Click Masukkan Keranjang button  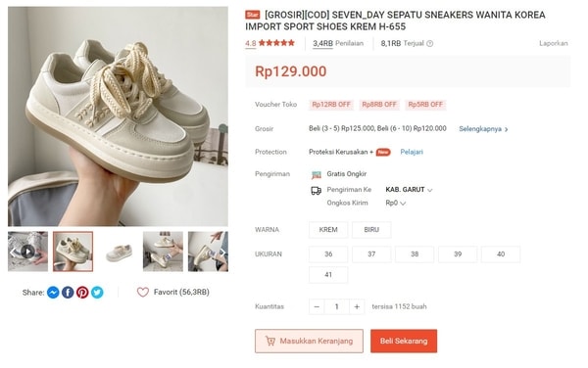point(309,341)
